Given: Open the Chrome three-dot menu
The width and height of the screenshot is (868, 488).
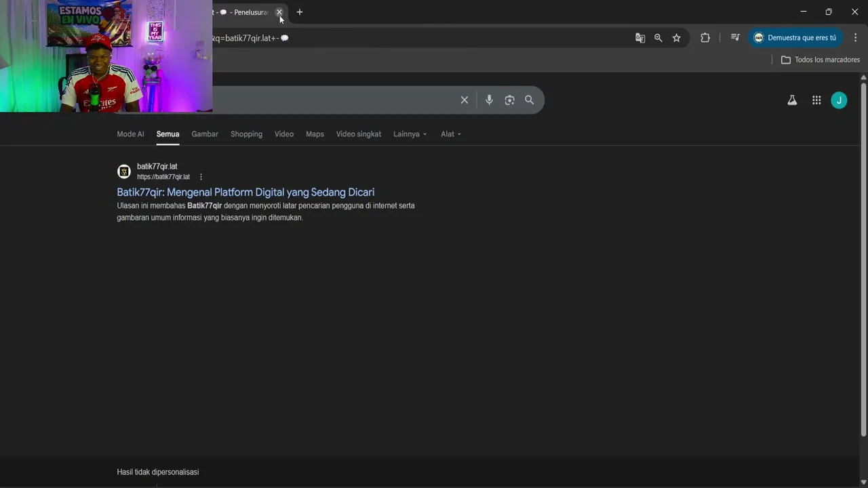Looking at the screenshot, I should 855,38.
